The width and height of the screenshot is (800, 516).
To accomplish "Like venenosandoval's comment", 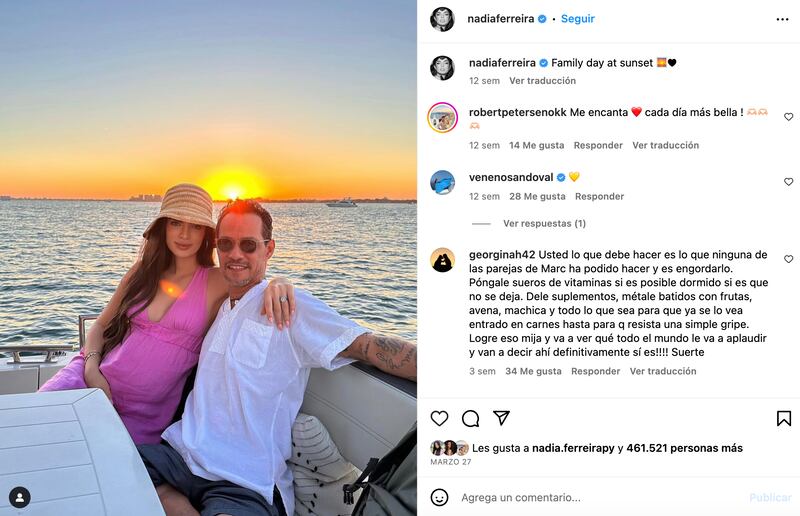I will 788,182.
